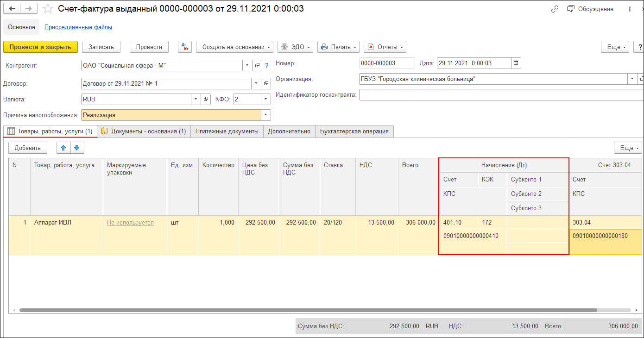Open table Еще menu

[x=628, y=148]
